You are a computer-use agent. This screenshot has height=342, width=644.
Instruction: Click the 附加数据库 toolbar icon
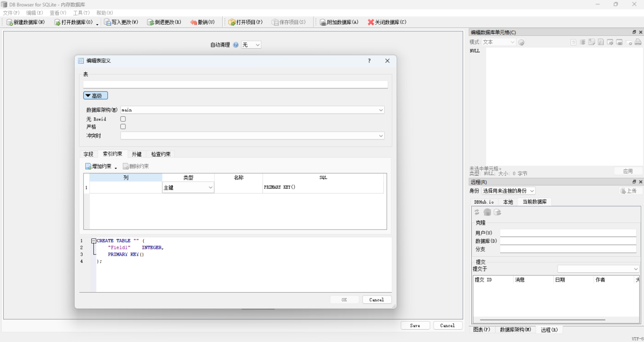(x=323, y=22)
